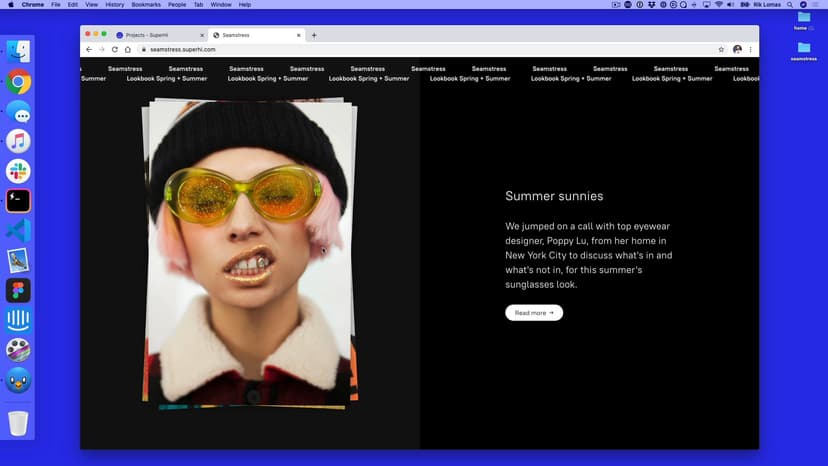Image resolution: width=828 pixels, height=466 pixels.
Task: Bookmark this page with the star icon
Action: coord(721,49)
